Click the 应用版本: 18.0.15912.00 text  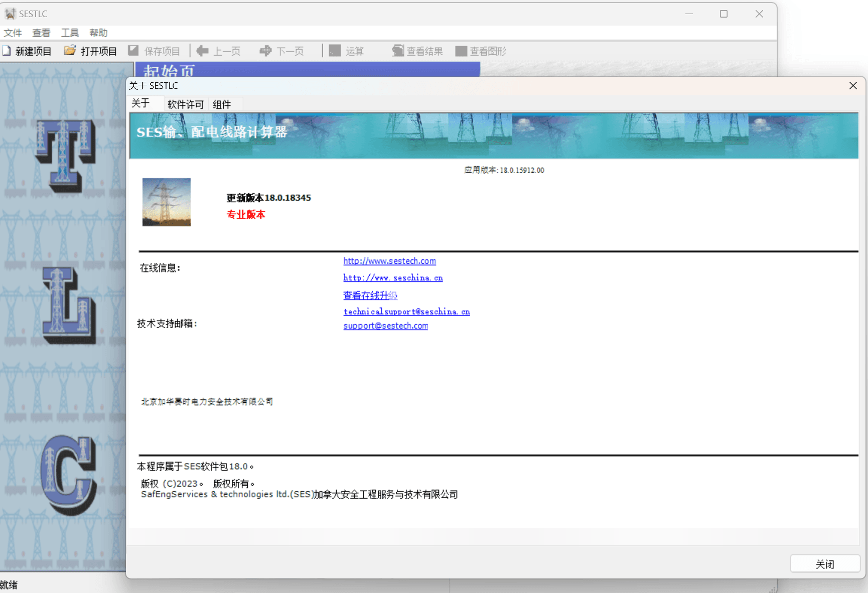click(504, 170)
